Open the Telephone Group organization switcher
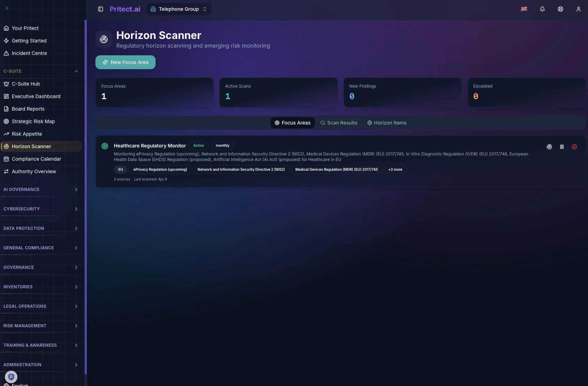This screenshot has height=386, width=588. (179, 9)
